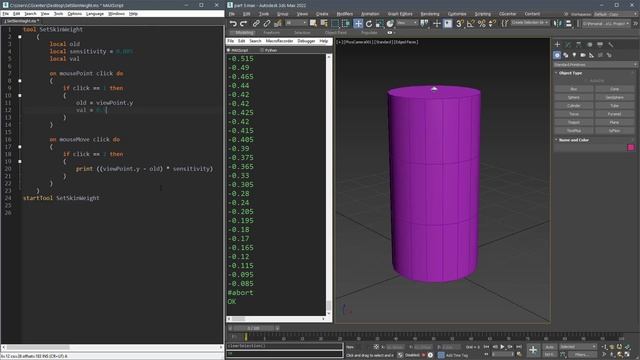This screenshot has width=640, height=360.
Task: Select the Link tool icon
Action: coord(256,24)
